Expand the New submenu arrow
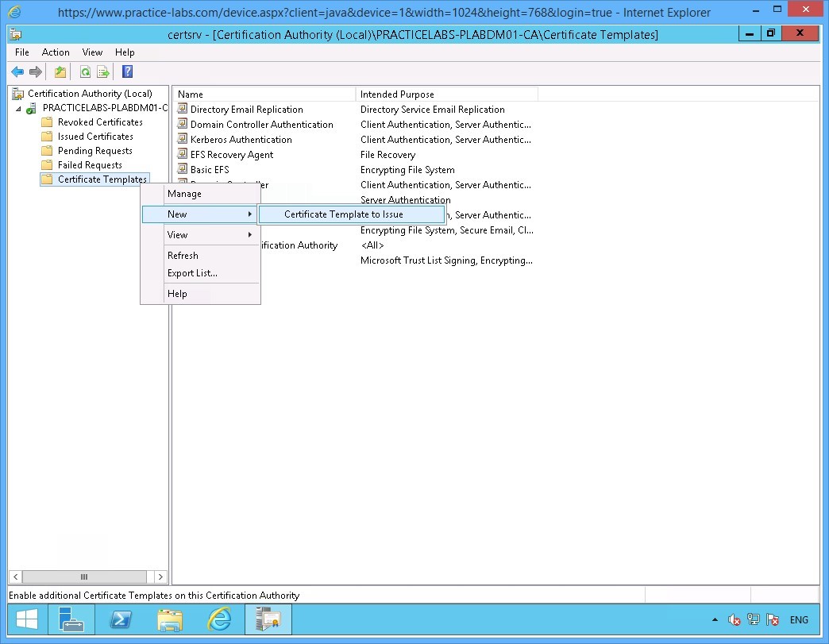 click(x=251, y=214)
